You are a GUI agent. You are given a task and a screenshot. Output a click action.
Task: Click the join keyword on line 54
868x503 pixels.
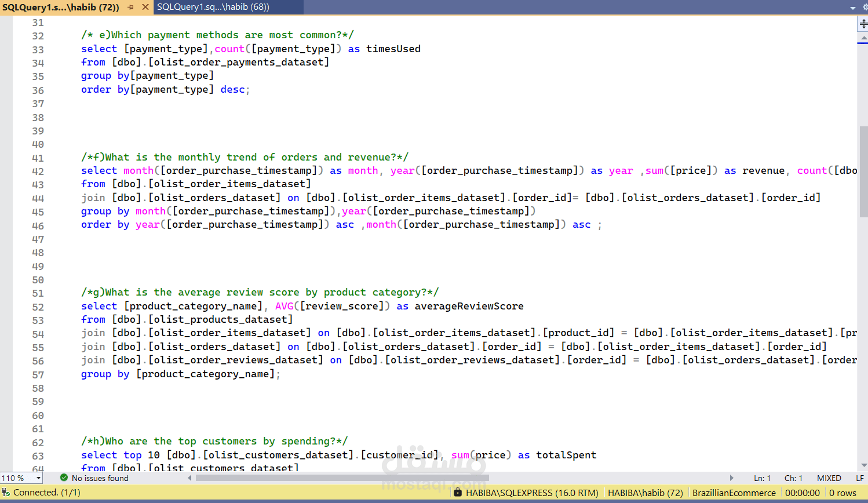tap(93, 333)
